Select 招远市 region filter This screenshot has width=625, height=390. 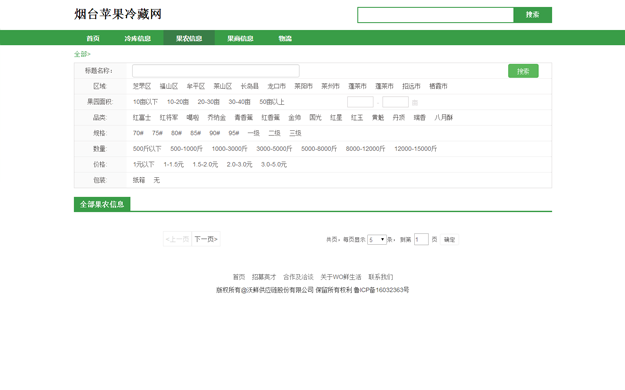[x=411, y=86]
